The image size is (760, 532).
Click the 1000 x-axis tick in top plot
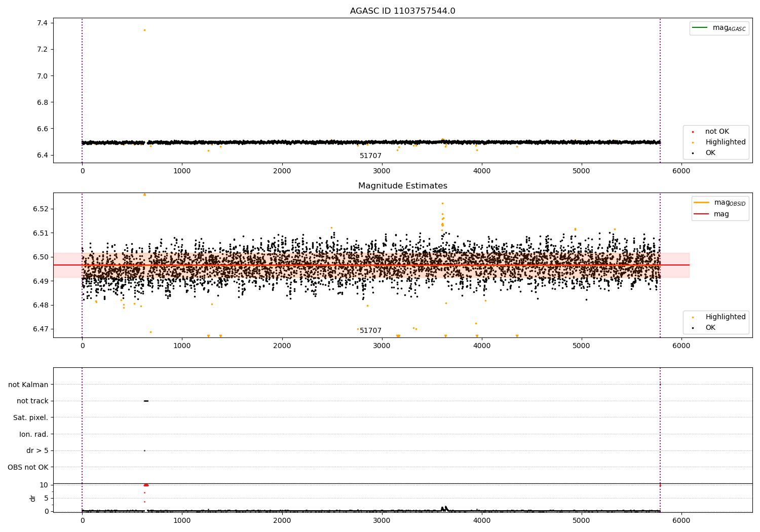pyautogui.click(x=182, y=171)
